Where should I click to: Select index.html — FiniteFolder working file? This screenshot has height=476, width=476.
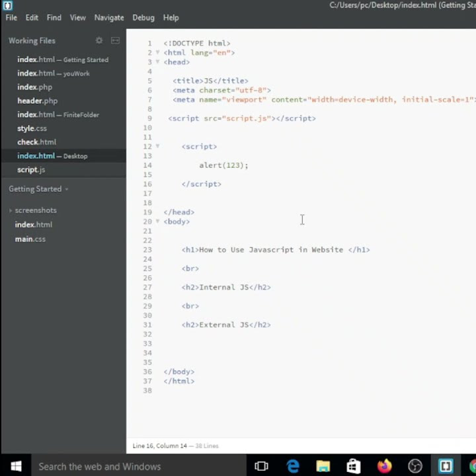[x=58, y=115]
